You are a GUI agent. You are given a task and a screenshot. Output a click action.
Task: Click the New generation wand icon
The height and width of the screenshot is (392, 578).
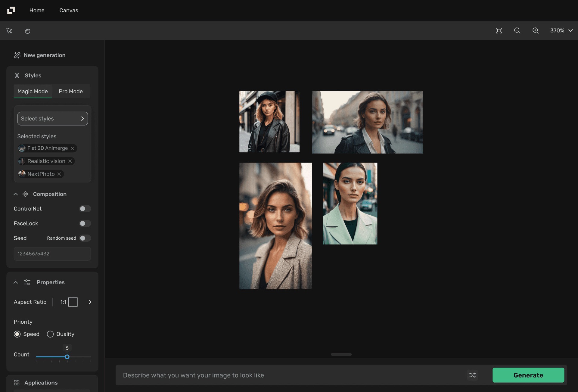point(17,55)
